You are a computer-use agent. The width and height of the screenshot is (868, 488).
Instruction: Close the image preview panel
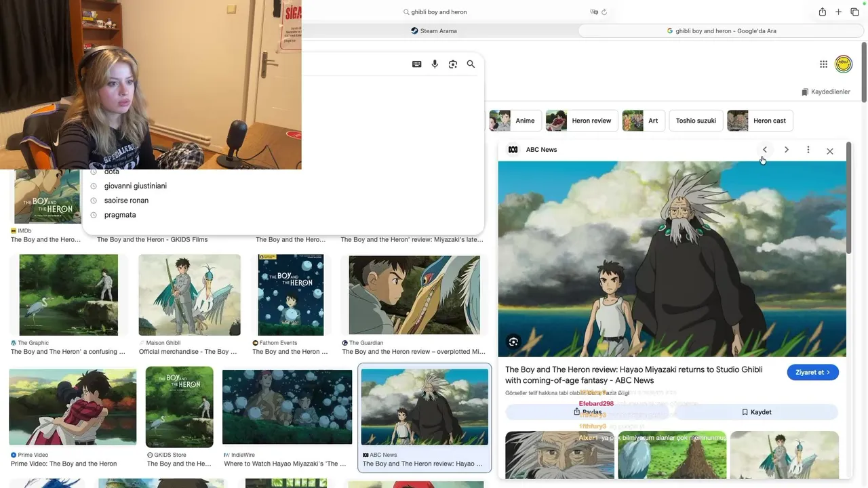point(829,150)
